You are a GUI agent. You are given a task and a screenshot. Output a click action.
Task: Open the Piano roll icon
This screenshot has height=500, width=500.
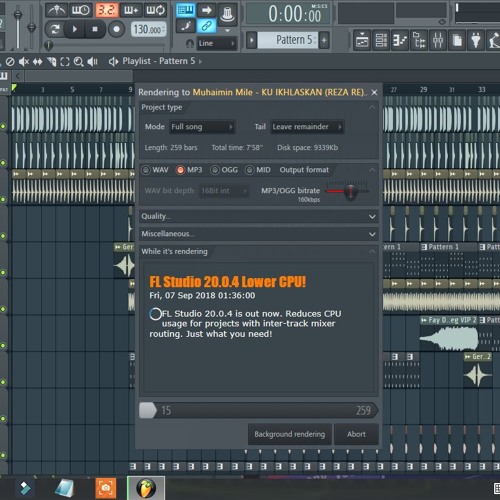coord(400,41)
